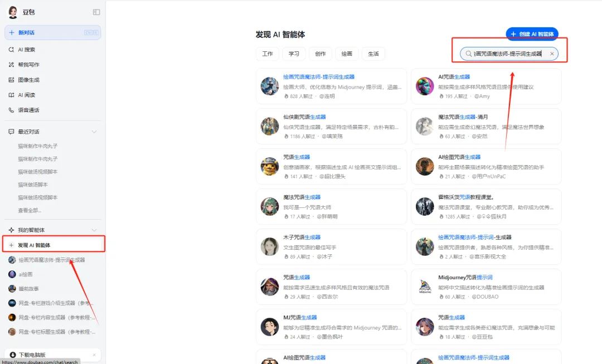The image size is (602, 364).
Task: Click the 图像生成 picture icon
Action: [11, 80]
